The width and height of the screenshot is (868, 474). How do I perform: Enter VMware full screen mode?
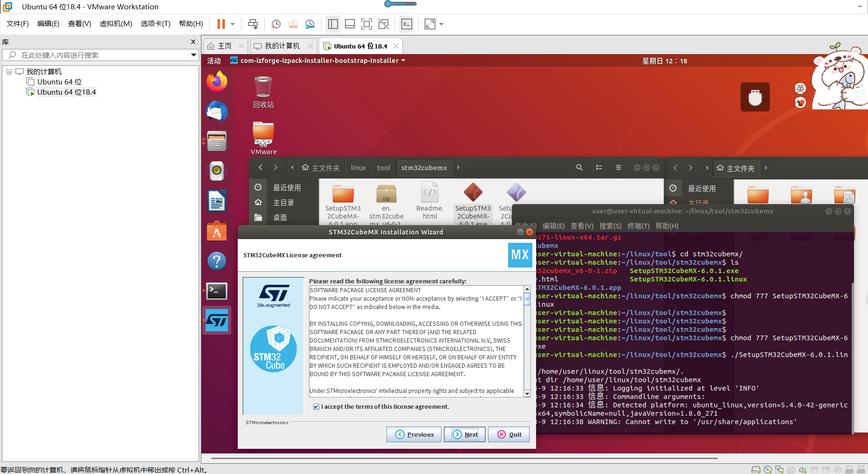[367, 24]
